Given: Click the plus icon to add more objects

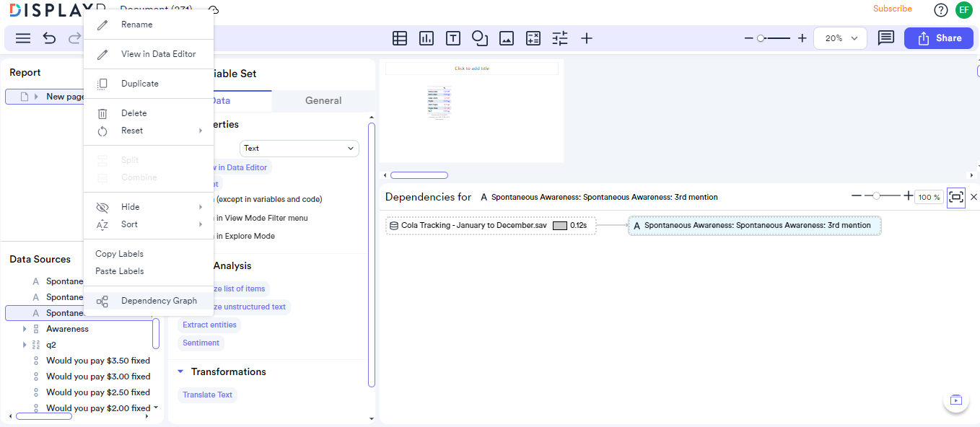Looking at the screenshot, I should pyautogui.click(x=587, y=38).
